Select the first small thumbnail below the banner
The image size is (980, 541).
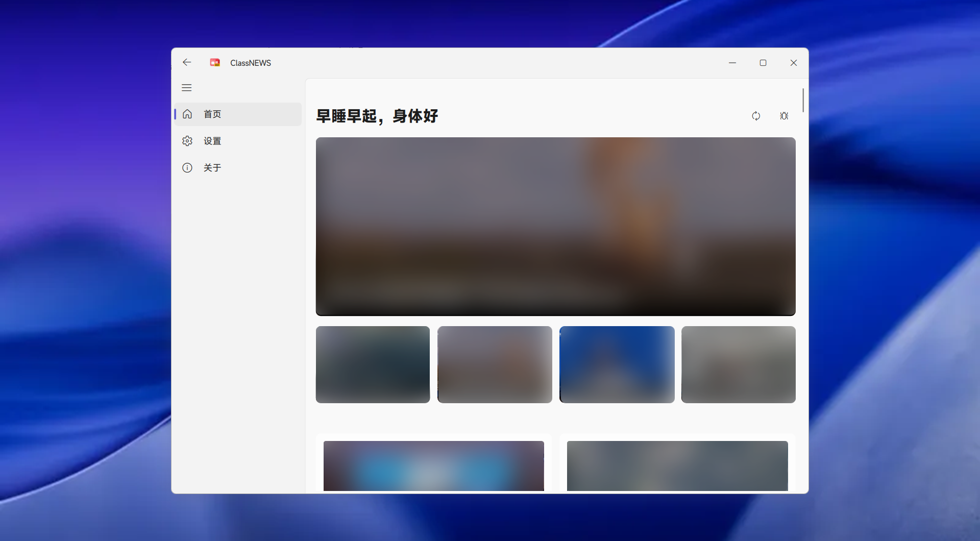click(373, 364)
